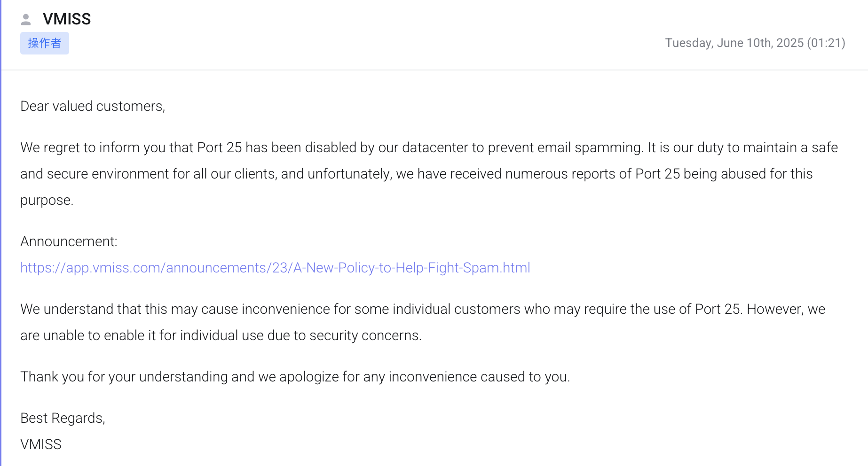Click the word "purpose." ending first paragraph
Image resolution: width=868 pixels, height=466 pixels.
47,200
